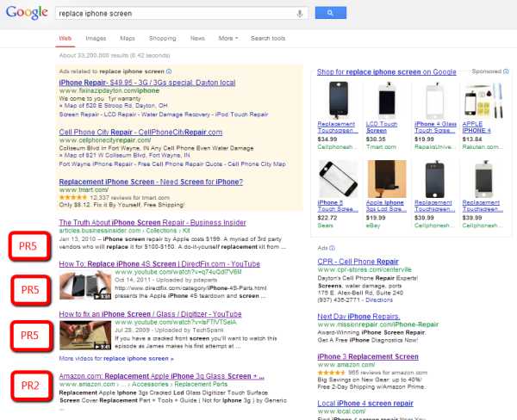
Task: Click the iPhone 4 Glass Touch Screen image
Action: [434, 101]
